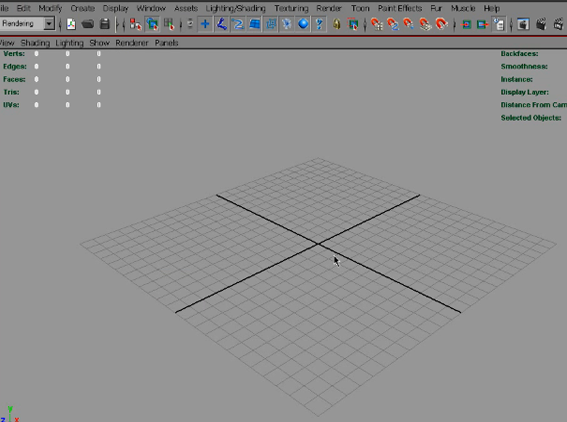Open the Display menu

(115, 8)
